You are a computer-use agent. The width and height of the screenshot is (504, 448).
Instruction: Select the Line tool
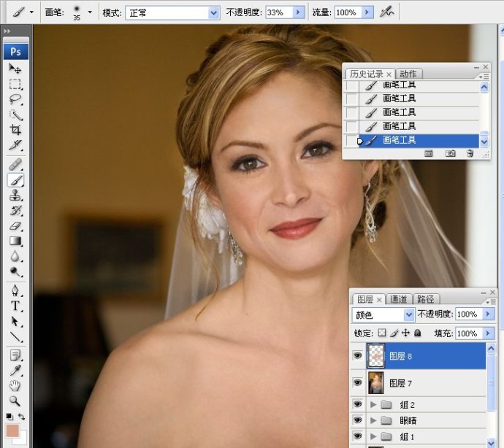(15, 336)
